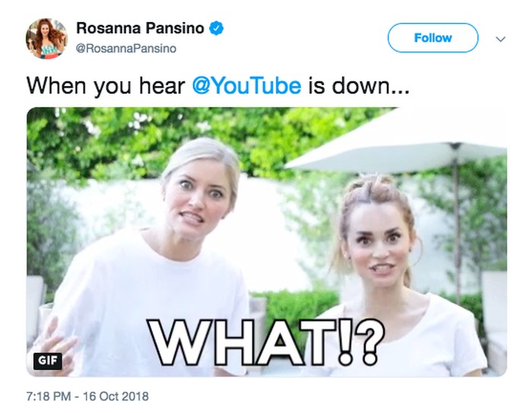Open the @YouTube mention link
Viewport: 532px width, 413px height.
247,86
